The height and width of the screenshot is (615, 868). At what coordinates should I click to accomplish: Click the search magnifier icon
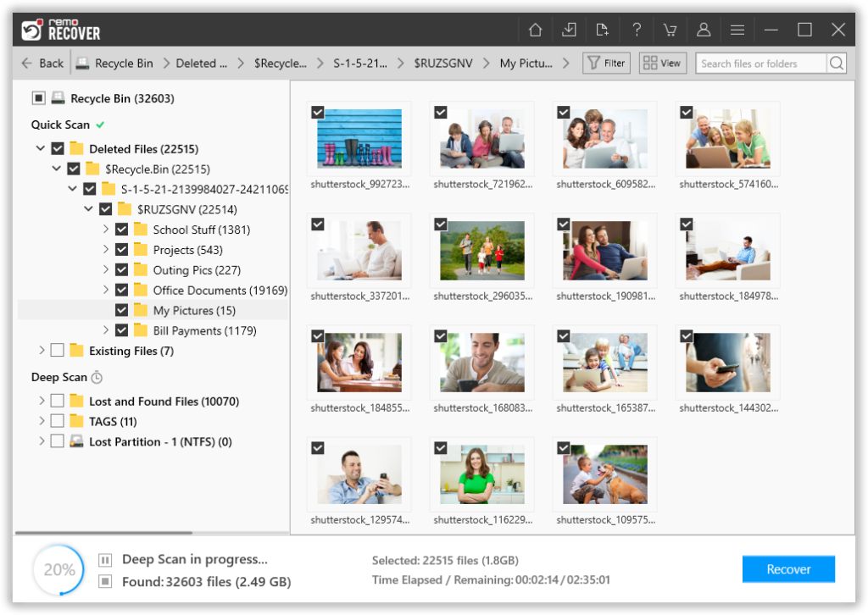pos(837,63)
